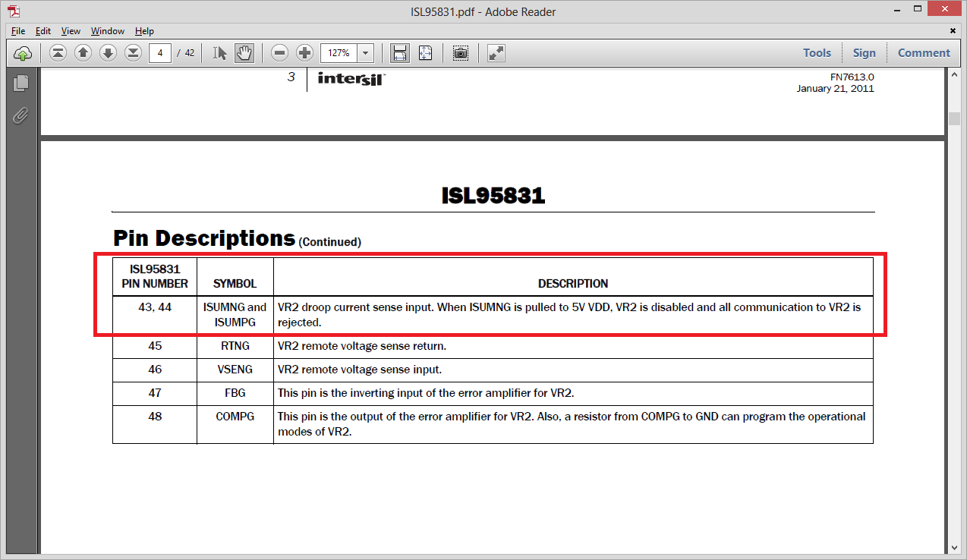Click pin number 45 cell
Viewport: 967px width, 560px height.
(x=155, y=346)
